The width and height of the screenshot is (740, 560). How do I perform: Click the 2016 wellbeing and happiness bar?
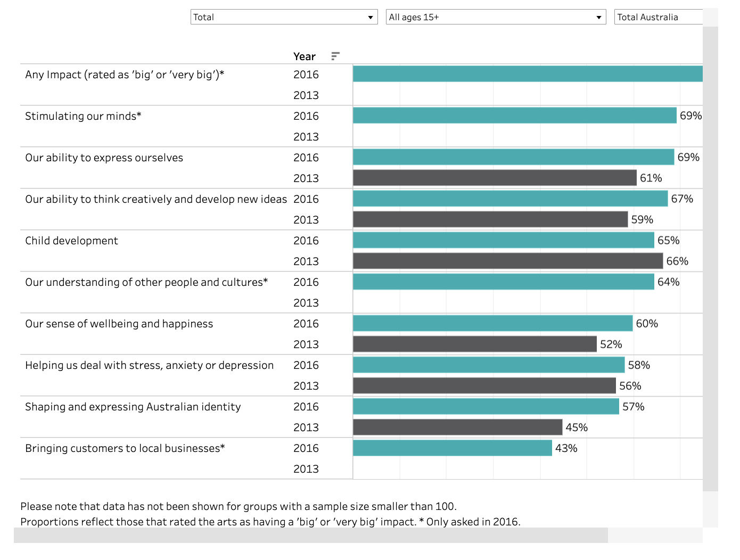coord(492,323)
